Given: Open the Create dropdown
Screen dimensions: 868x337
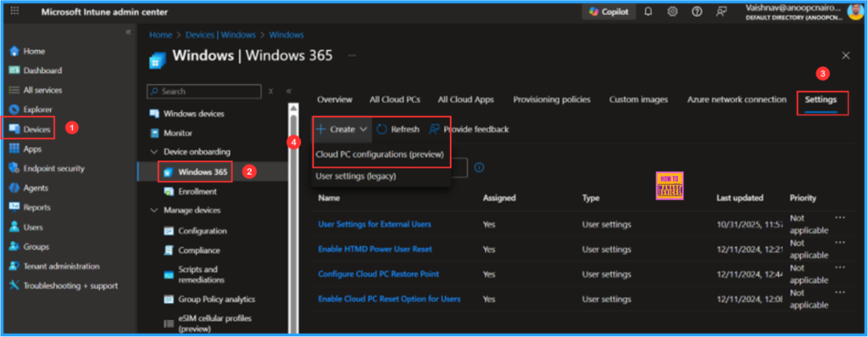Looking at the screenshot, I should pyautogui.click(x=342, y=129).
